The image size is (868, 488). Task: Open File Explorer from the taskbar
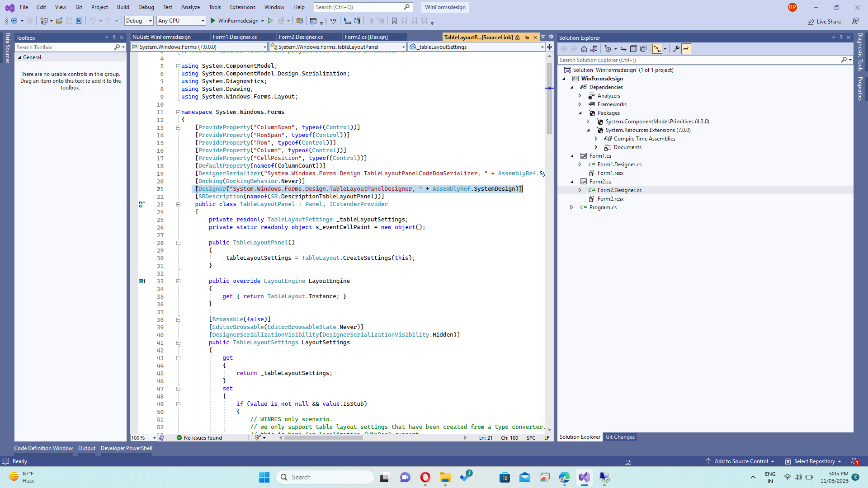coord(445,477)
